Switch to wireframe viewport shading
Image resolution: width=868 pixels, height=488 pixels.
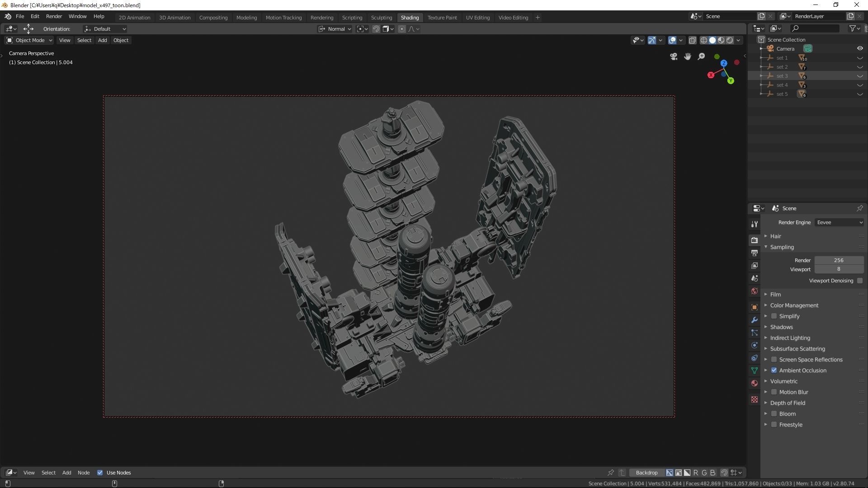click(704, 40)
